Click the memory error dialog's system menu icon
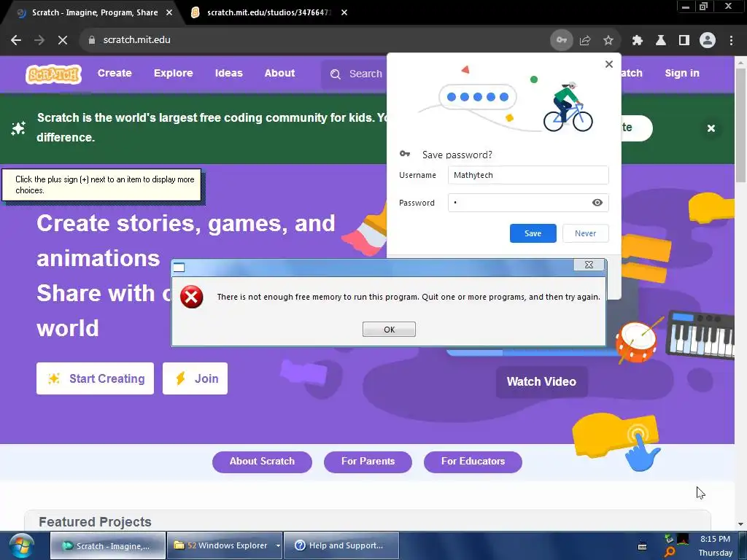Viewport: 747px width, 560px height. pos(179,267)
